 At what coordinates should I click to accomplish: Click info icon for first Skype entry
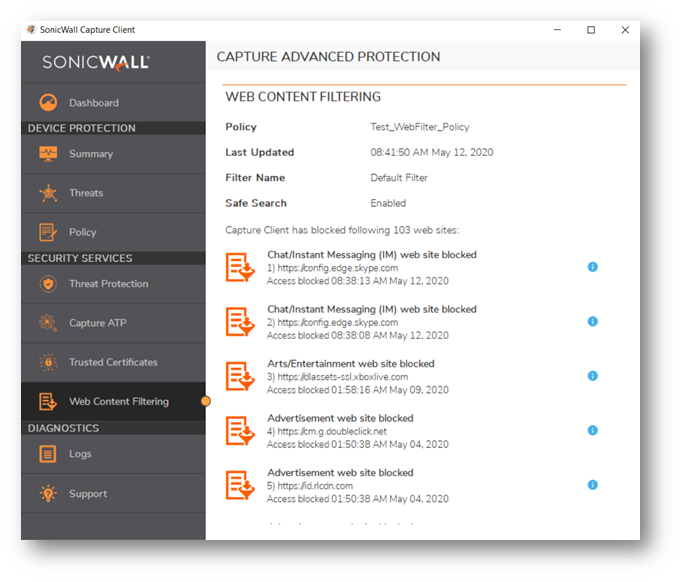(592, 268)
